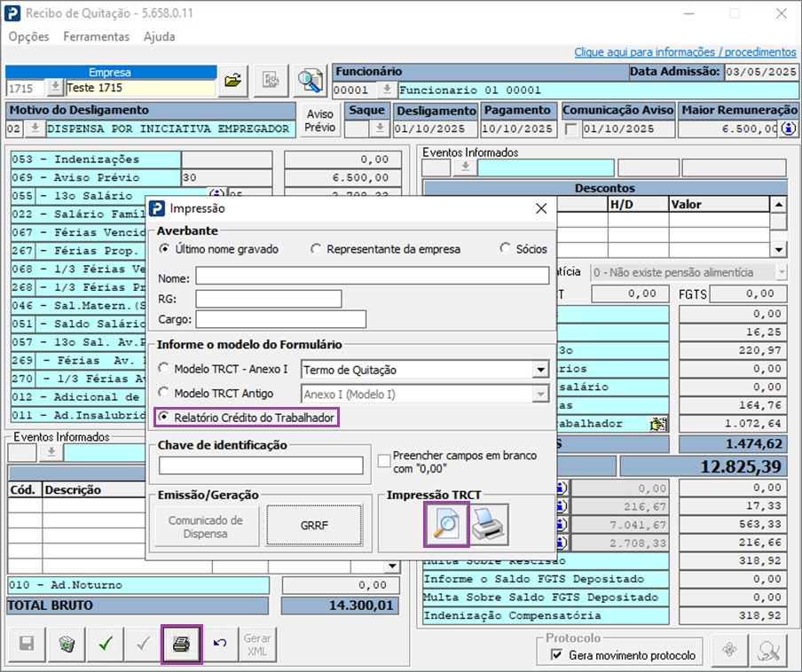
Task: Click the trash bin delete icon
Action: (67, 645)
